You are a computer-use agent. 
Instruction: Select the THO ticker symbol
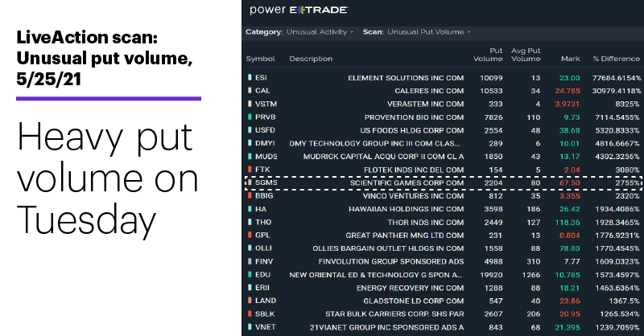pyautogui.click(x=263, y=222)
